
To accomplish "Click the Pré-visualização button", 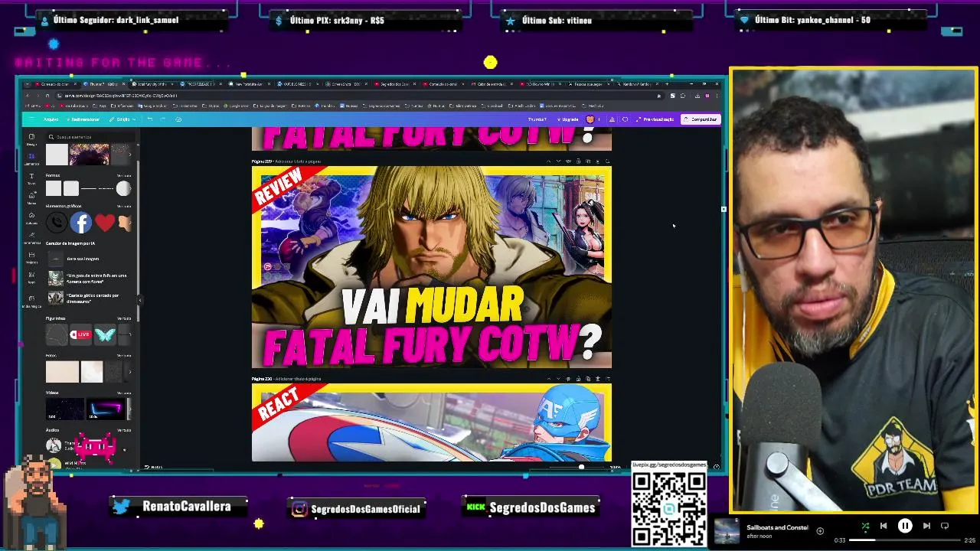I will 655,119.
